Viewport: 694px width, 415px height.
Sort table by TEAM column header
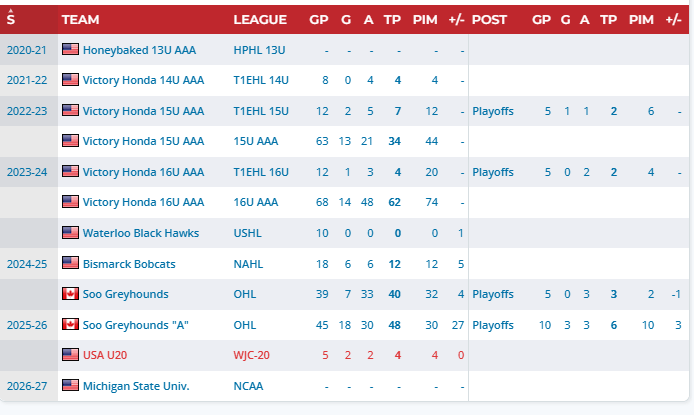81,20
